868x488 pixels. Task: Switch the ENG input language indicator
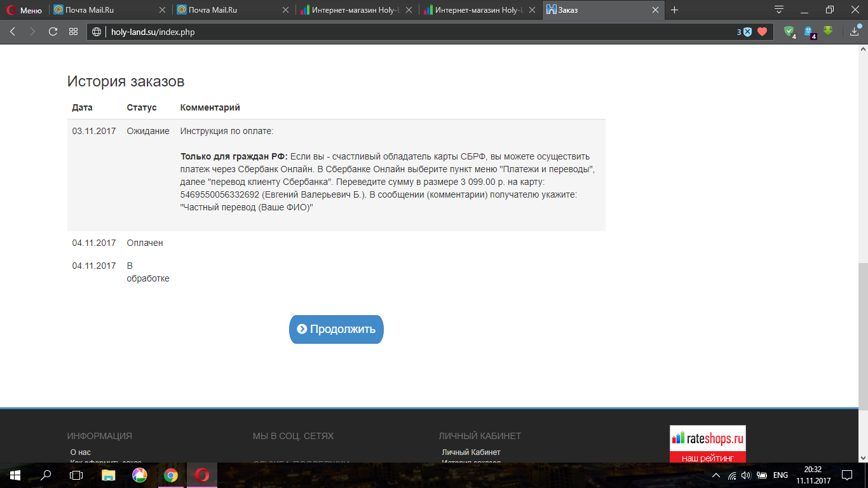coord(780,475)
